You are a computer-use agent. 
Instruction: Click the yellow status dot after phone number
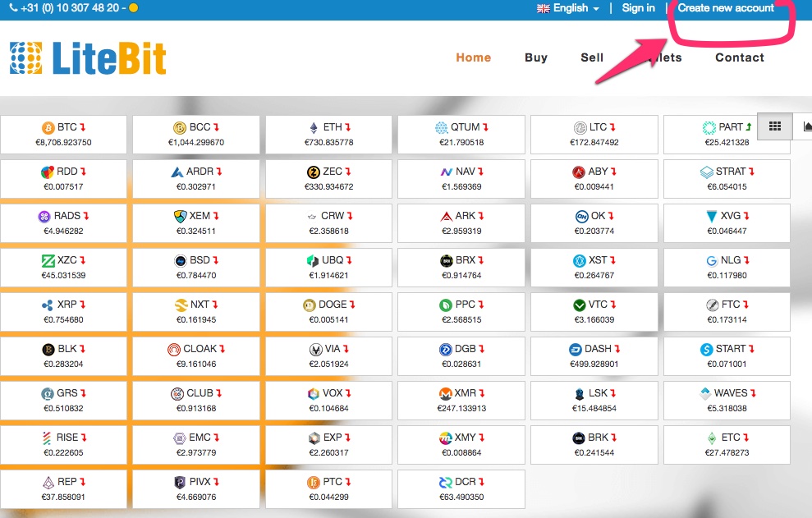coord(133,8)
